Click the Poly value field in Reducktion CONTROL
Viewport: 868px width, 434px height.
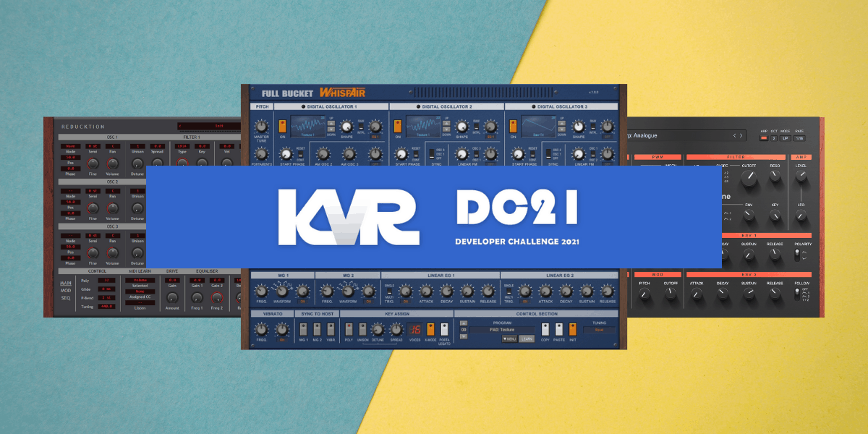click(x=107, y=281)
